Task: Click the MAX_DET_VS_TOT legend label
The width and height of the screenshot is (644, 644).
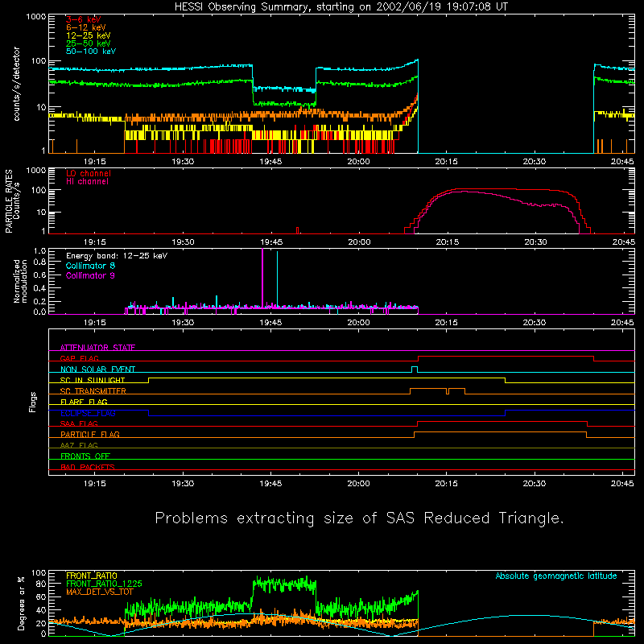Action: (100, 592)
